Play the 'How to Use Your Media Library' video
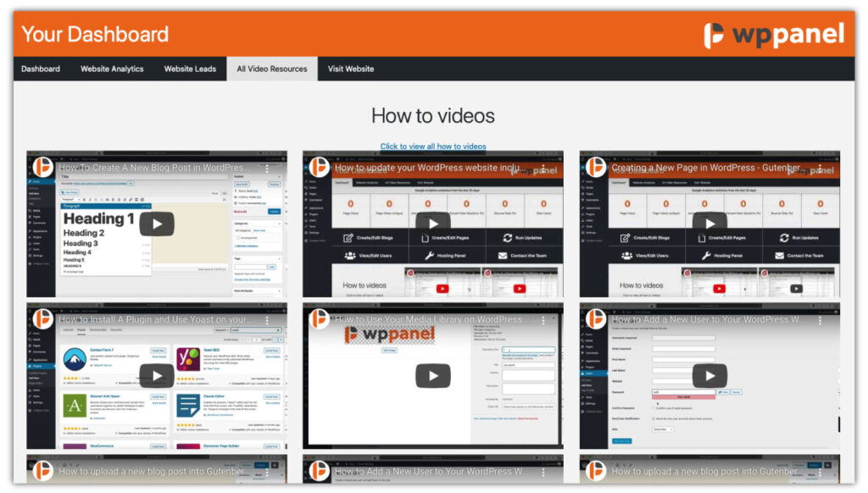The image size is (868, 493). [x=433, y=376]
